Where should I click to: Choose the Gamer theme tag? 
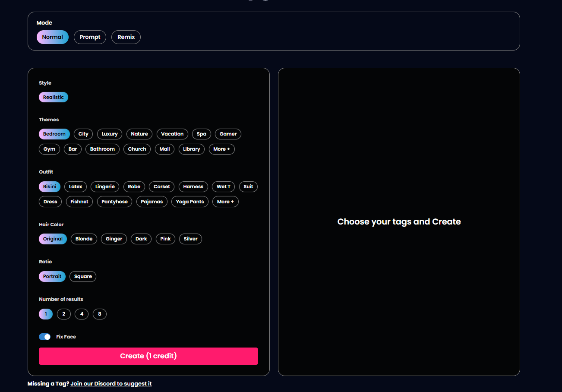pos(228,134)
